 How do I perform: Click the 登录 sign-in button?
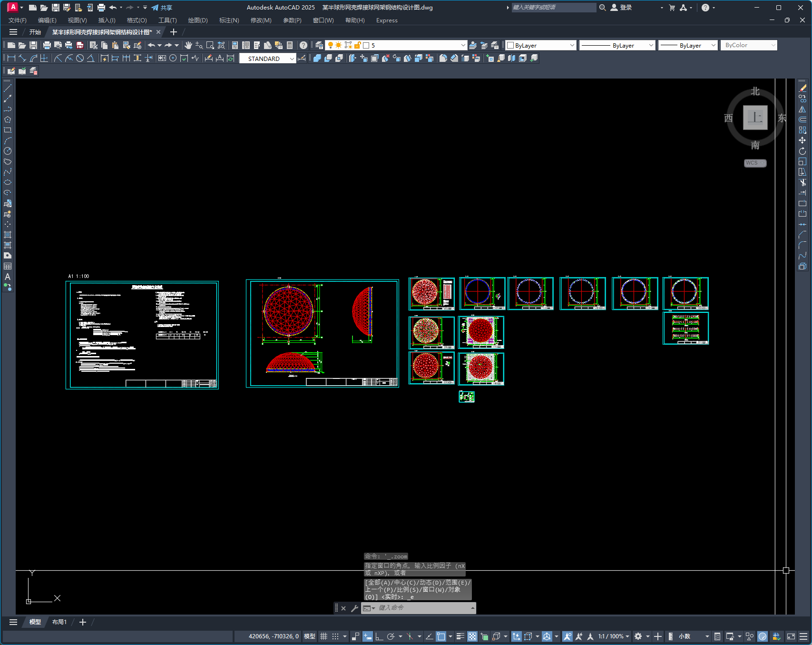[x=621, y=8]
